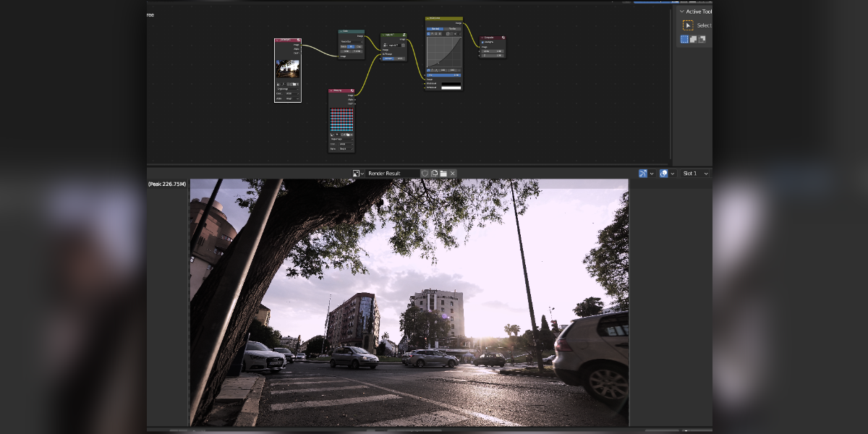This screenshot has width=868, height=434.
Task: Click the gizmos icon in the image editor header
Action: click(x=643, y=173)
